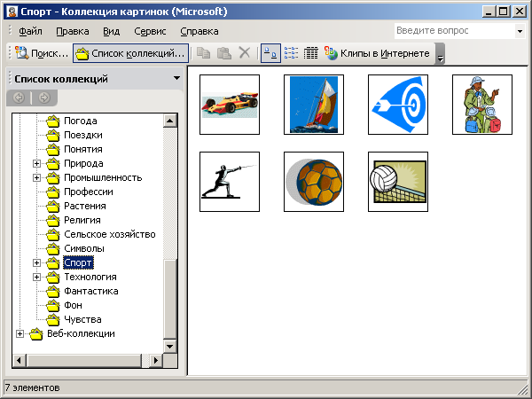Screen dimensions: 532x399
Task: Open the Справка menu
Action: click(x=199, y=31)
